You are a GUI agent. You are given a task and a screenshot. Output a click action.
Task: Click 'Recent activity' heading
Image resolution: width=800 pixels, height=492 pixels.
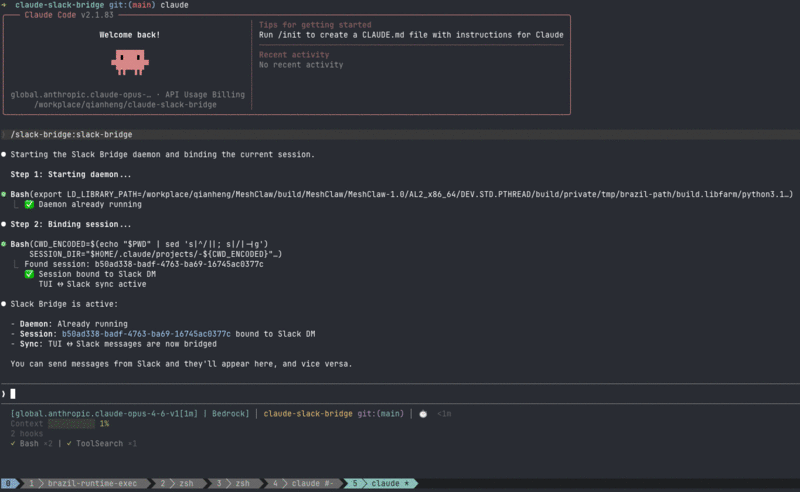(294, 55)
